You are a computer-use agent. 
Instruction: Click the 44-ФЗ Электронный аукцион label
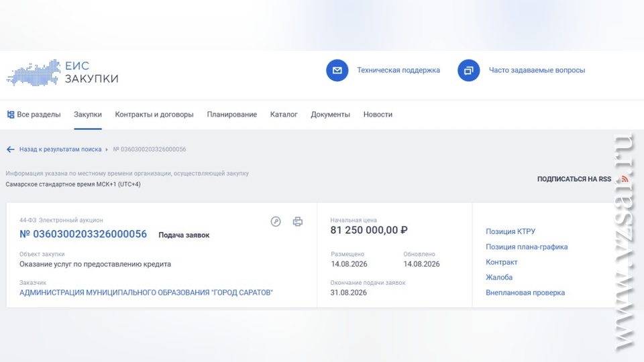coord(61,221)
